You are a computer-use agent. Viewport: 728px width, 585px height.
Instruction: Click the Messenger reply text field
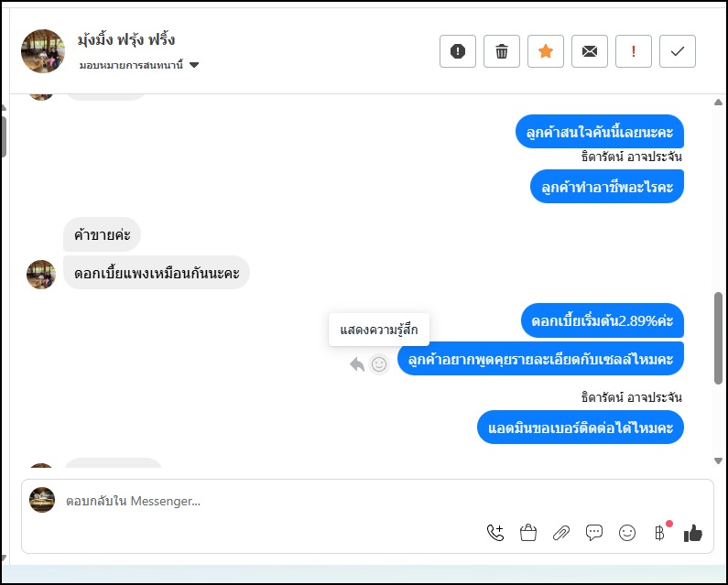click(x=275, y=501)
